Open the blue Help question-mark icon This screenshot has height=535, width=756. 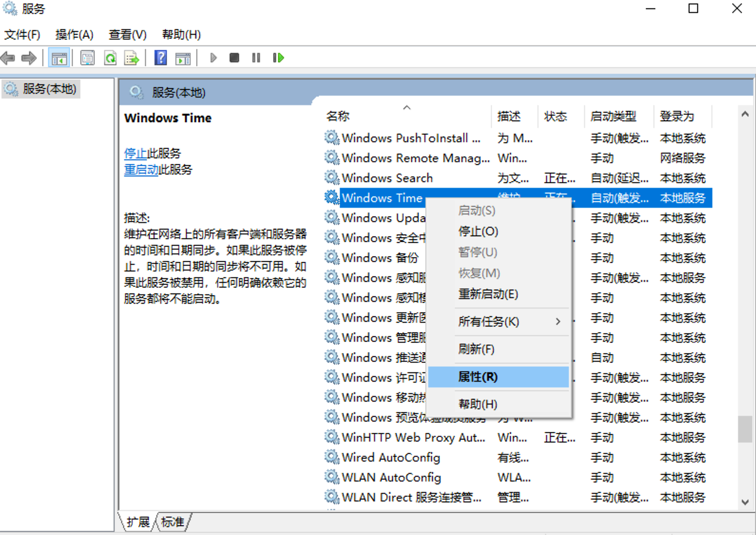[161, 58]
